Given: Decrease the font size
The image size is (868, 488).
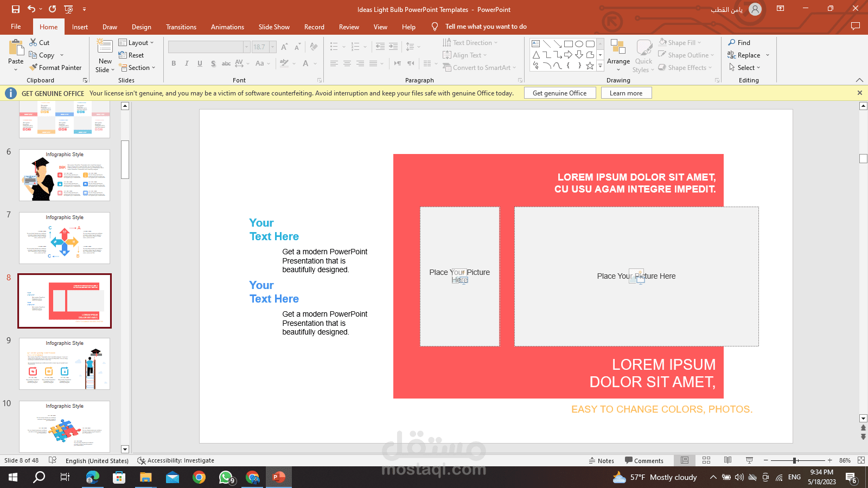Looking at the screenshot, I should click(297, 47).
